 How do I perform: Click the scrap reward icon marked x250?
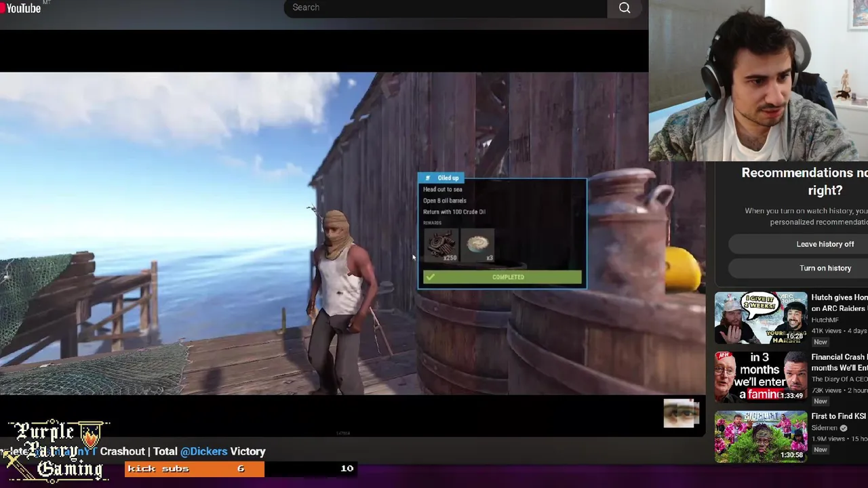point(441,245)
